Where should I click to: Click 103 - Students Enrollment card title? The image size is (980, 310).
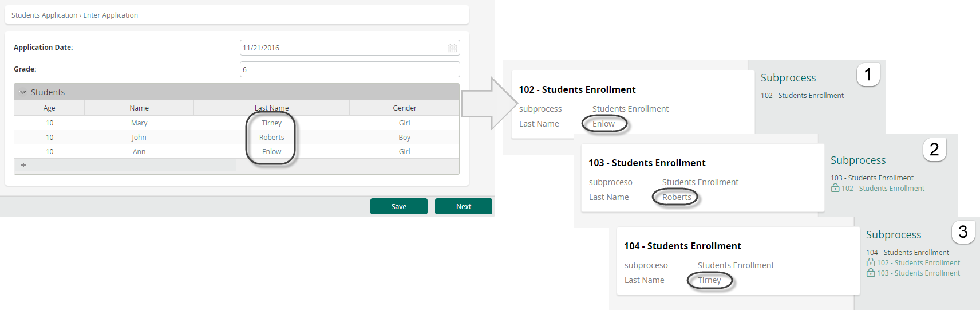(x=647, y=163)
